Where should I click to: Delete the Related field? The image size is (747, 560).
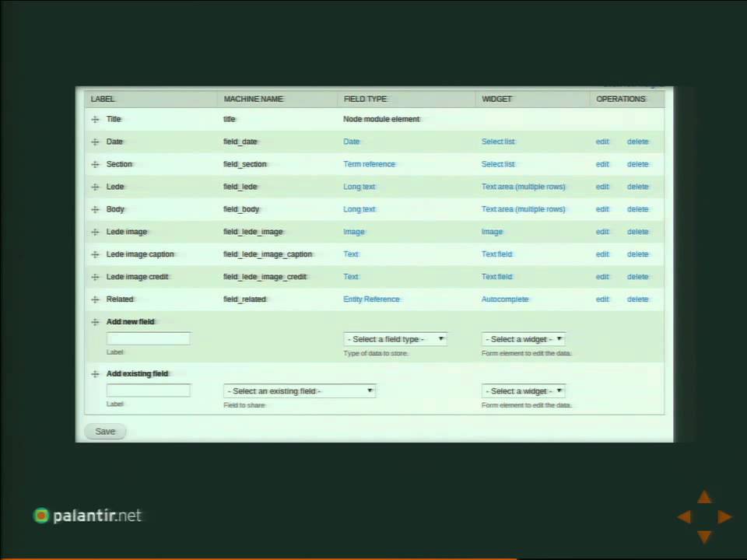[x=637, y=299]
